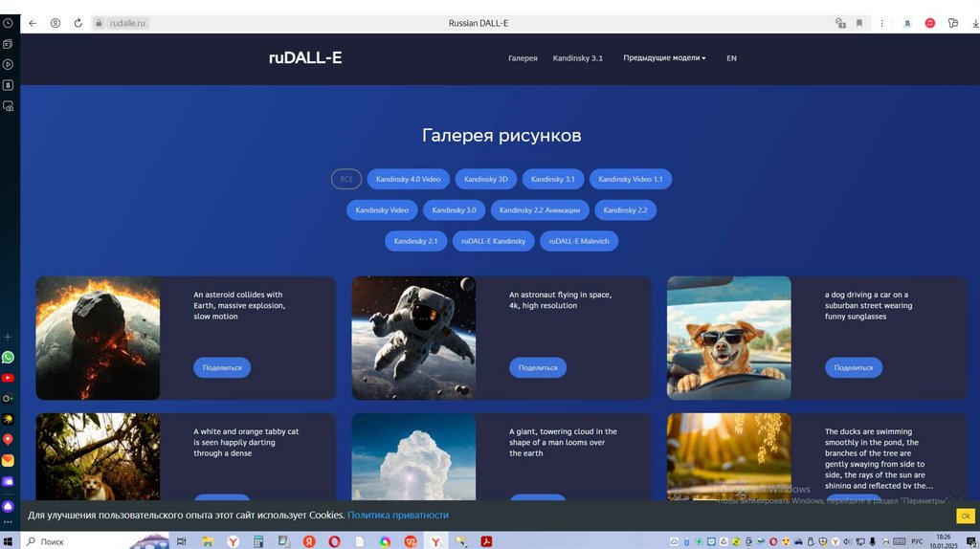This screenshot has height=549, width=980.
Task: Open YouTube in the browser sidebar
Action: 8,378
